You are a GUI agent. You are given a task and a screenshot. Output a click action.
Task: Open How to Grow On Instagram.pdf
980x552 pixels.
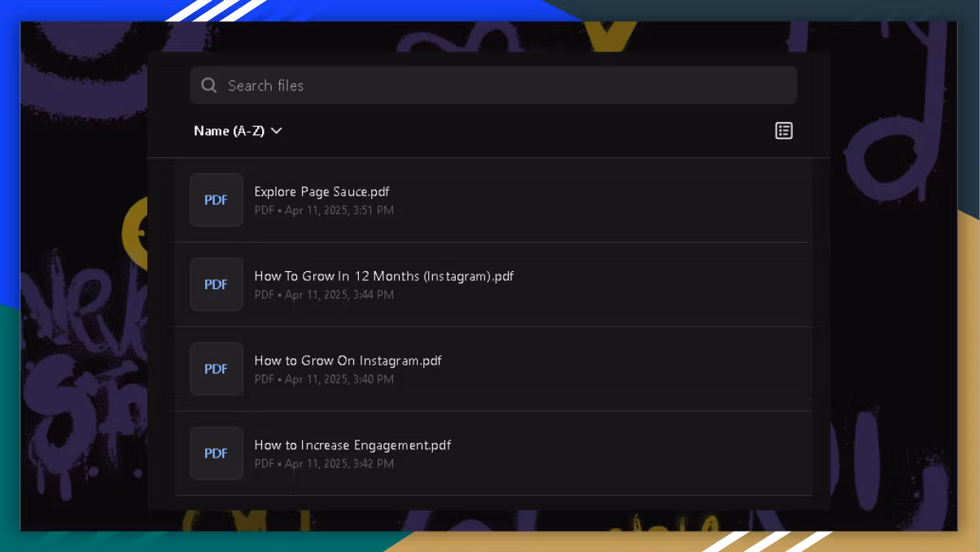click(x=348, y=361)
